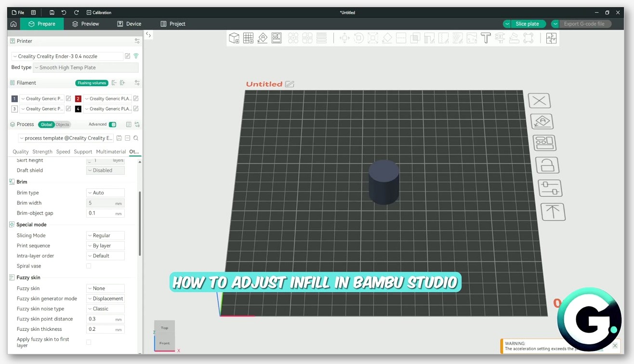The image size is (634, 364).
Task: Select filament 2 red color swatch
Action: tap(78, 98)
